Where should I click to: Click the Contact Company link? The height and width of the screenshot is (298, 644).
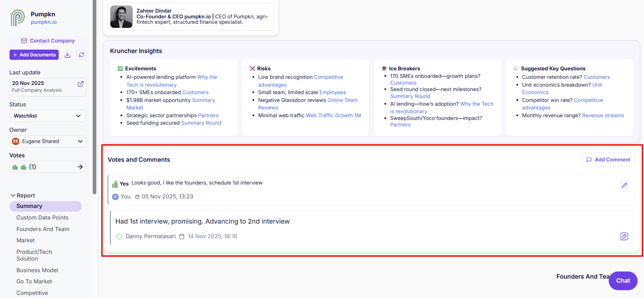(x=48, y=41)
